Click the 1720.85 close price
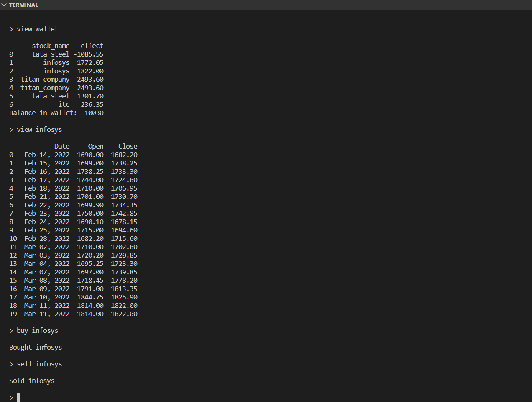Viewport: 532px width, 402px height. click(124, 255)
